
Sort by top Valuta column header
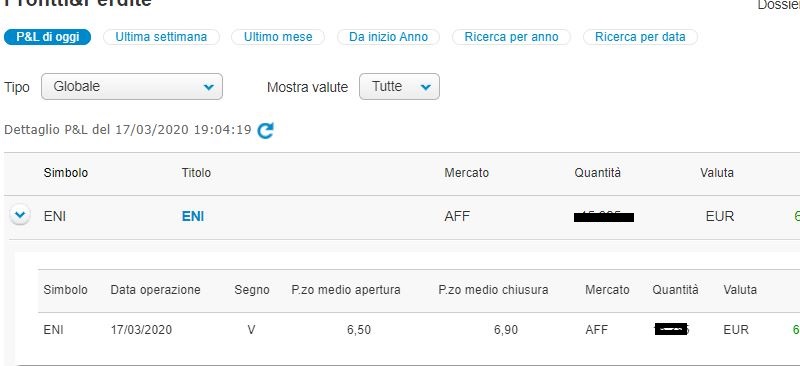tap(717, 173)
